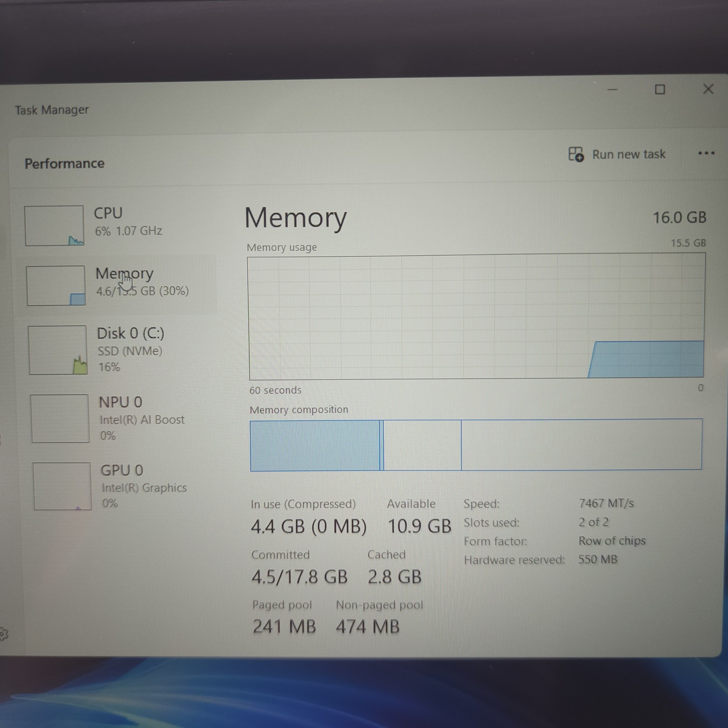Click the Performance page heading
Viewport: 728px width, 728px height.
pos(65,163)
